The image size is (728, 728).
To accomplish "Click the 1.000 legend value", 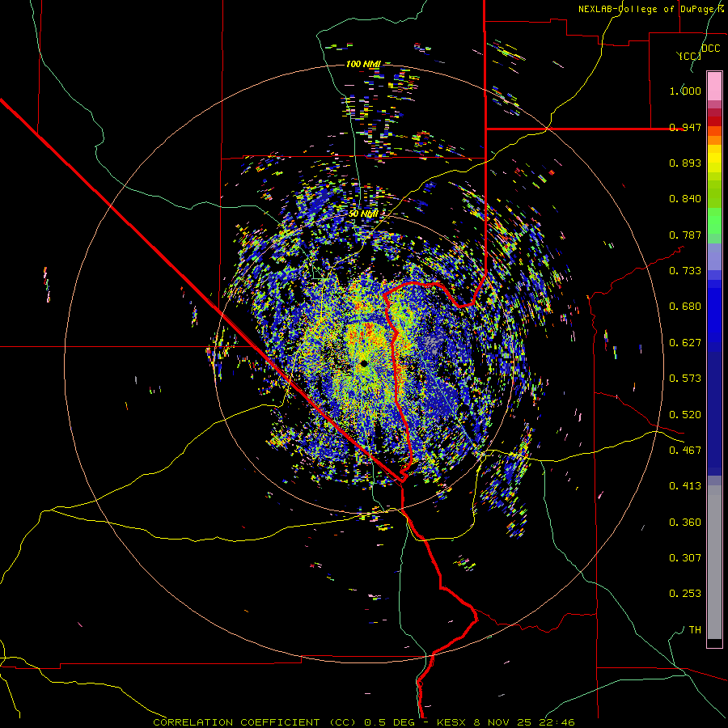I will click(685, 91).
